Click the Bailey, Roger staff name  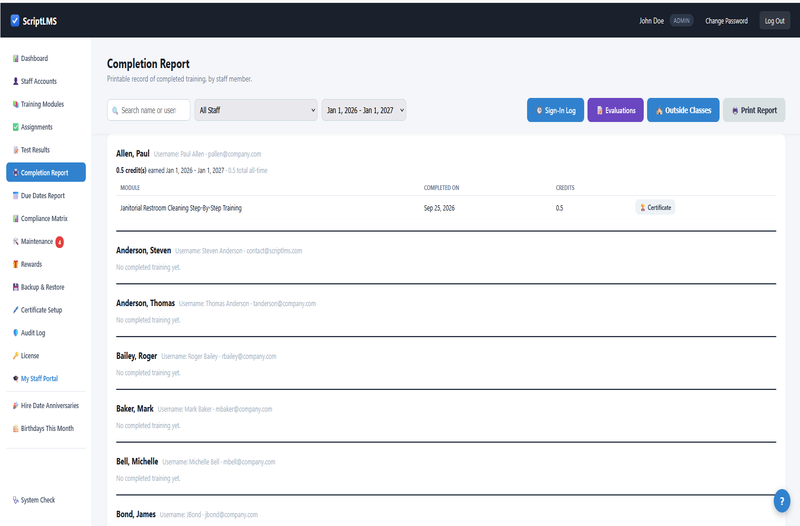pos(136,356)
